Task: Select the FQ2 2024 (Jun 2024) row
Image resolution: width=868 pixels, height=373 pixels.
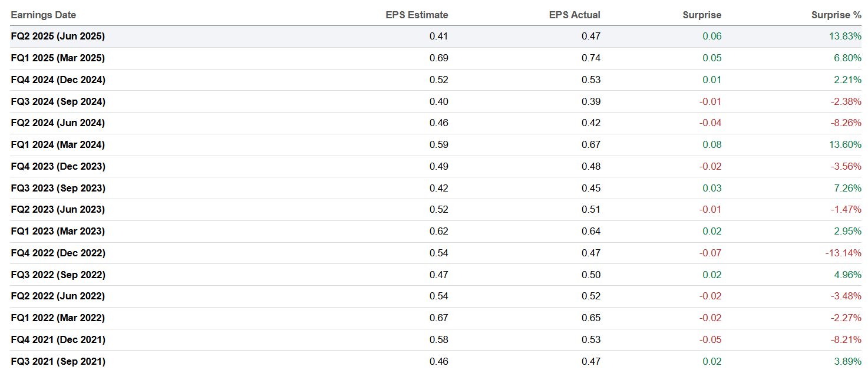Action: click(58, 123)
